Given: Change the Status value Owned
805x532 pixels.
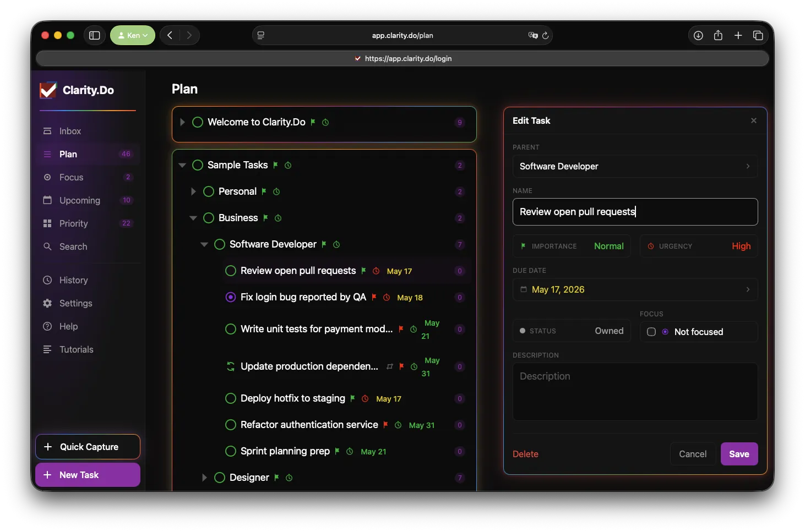Looking at the screenshot, I should [x=572, y=331].
